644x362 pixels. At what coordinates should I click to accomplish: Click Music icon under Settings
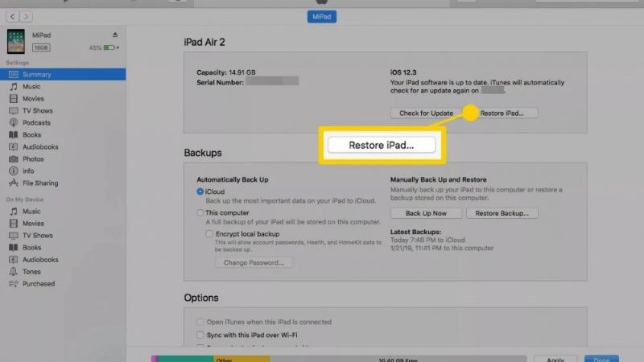coord(14,87)
